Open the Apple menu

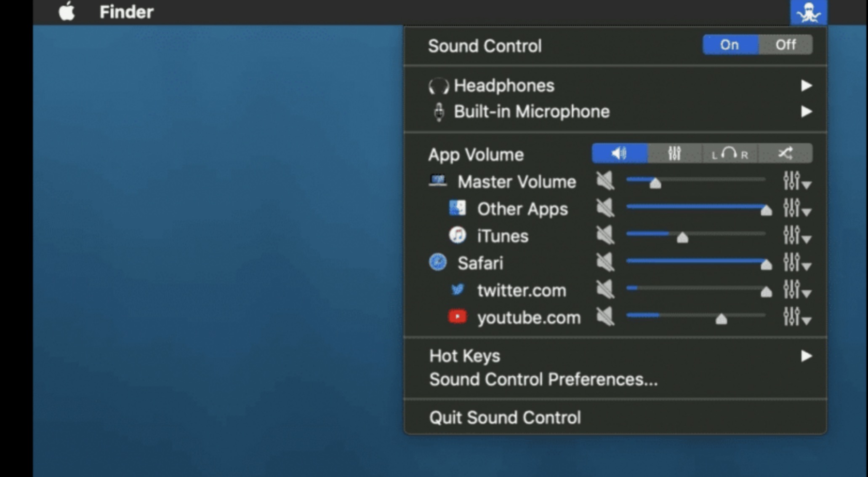[x=67, y=11]
